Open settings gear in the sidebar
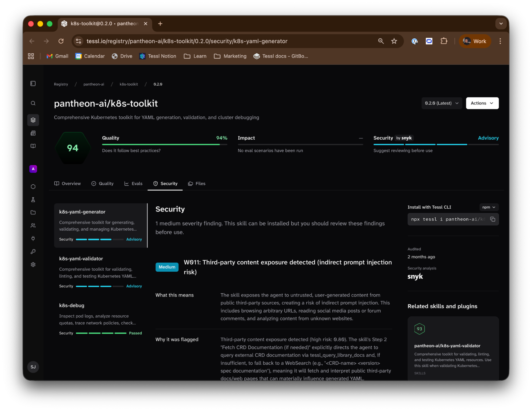Viewport: 532px width, 411px height. tap(33, 264)
